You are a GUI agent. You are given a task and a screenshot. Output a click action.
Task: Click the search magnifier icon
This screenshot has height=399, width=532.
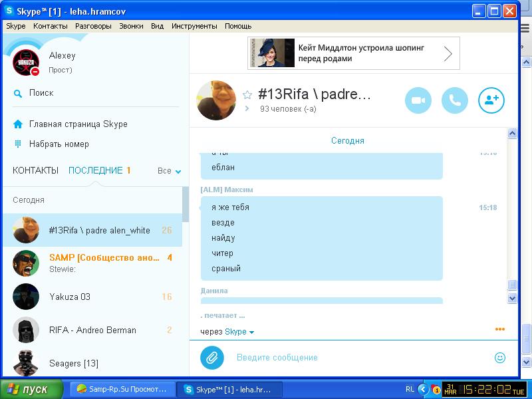coord(18,93)
